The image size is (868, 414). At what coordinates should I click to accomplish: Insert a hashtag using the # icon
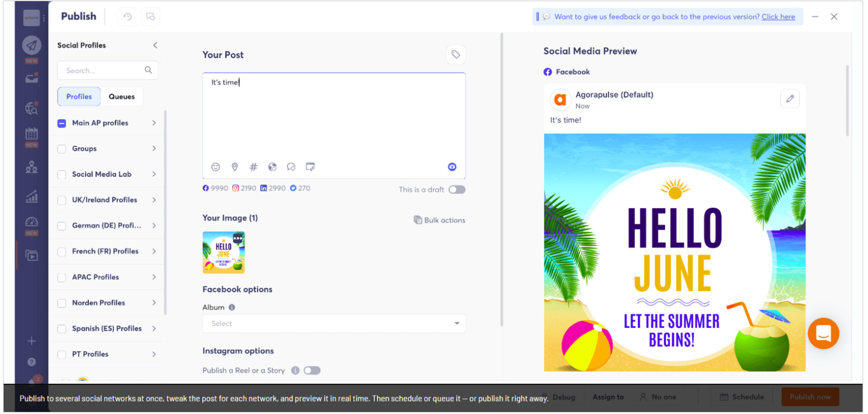253,167
